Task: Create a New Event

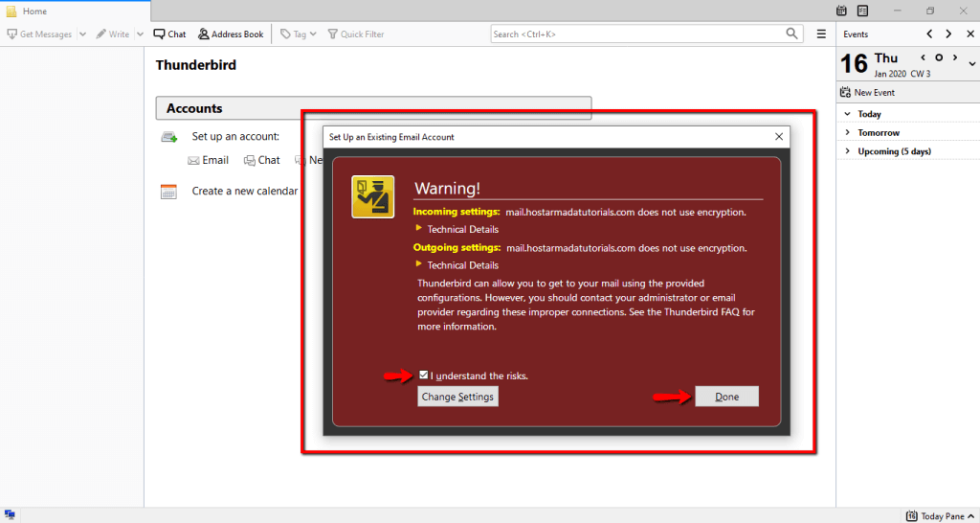Action: pyautogui.click(x=868, y=93)
